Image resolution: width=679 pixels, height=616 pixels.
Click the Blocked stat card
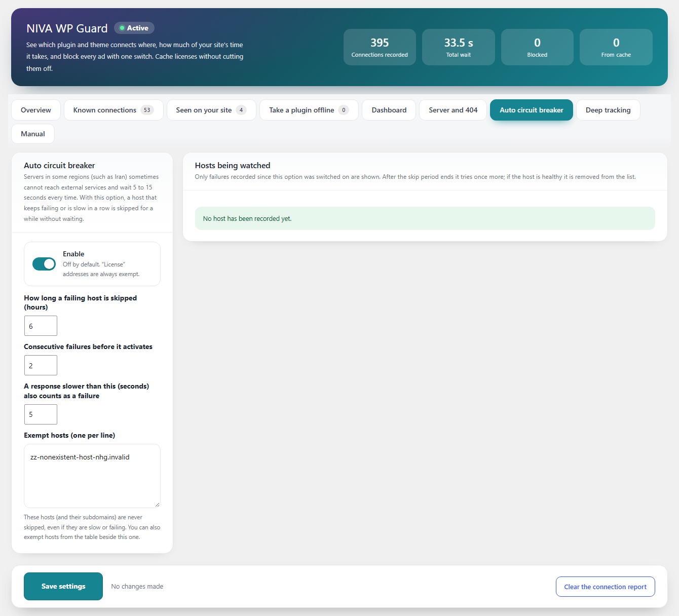click(537, 47)
